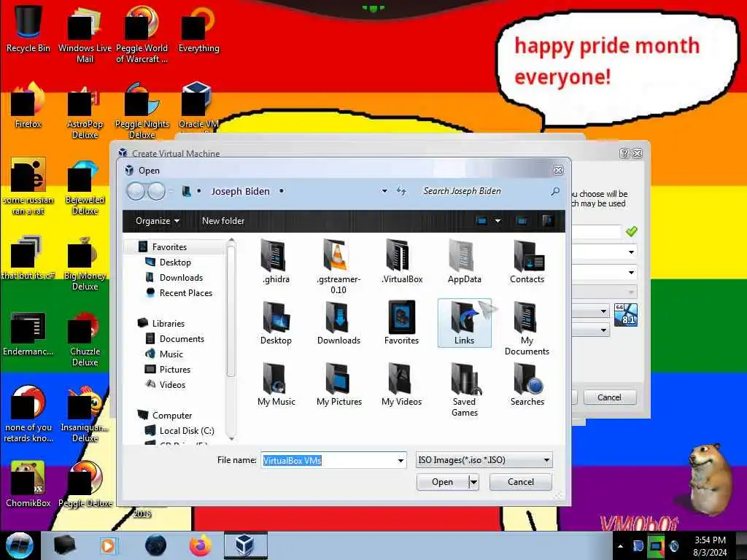Click the Create Virtual Machine help button

[x=624, y=153]
